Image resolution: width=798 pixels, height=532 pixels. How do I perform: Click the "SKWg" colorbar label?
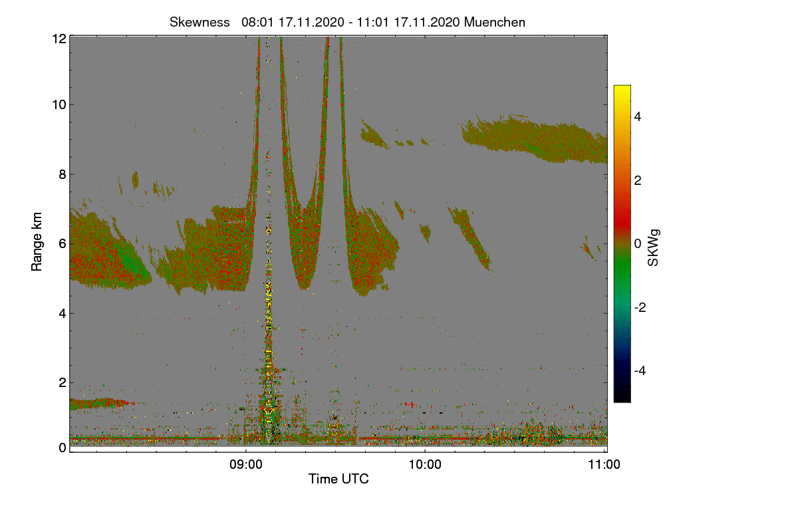[x=654, y=247]
